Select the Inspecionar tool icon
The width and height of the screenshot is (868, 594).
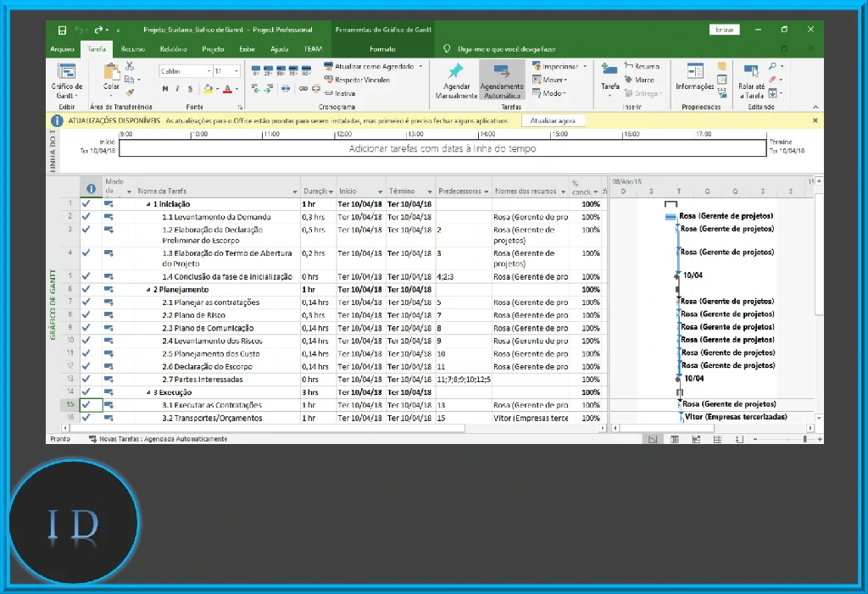[537, 66]
